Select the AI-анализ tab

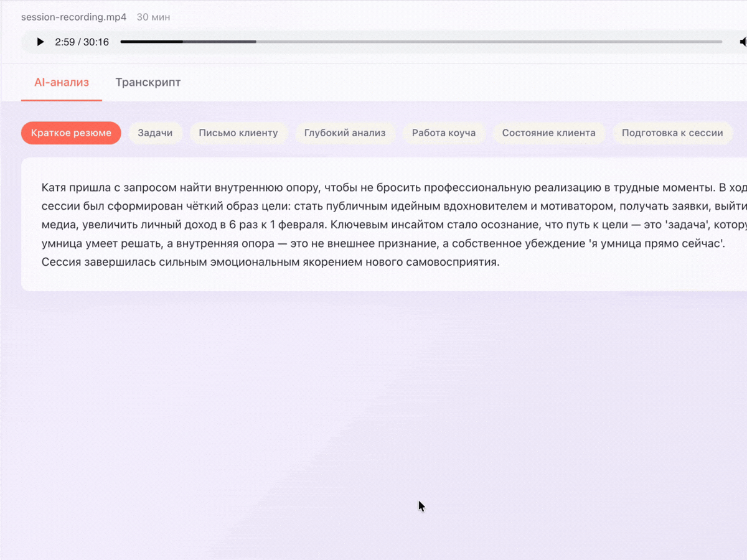pos(62,82)
